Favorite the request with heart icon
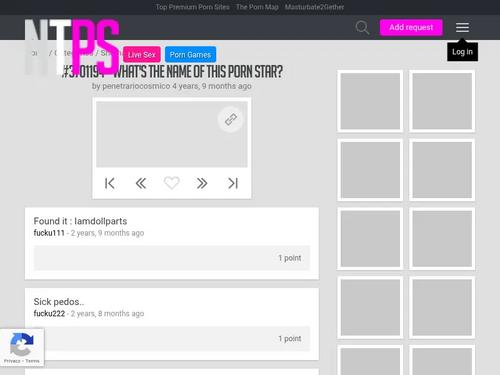 172,183
